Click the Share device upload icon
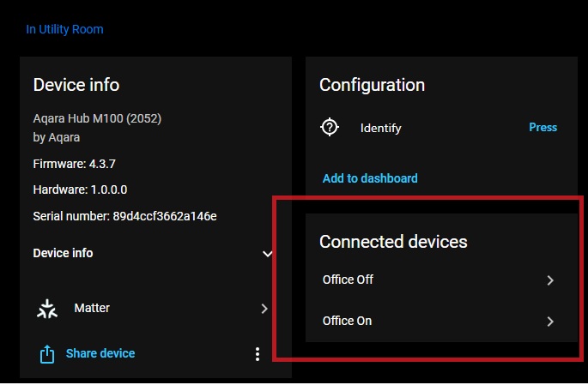588x385 pixels. pos(46,353)
